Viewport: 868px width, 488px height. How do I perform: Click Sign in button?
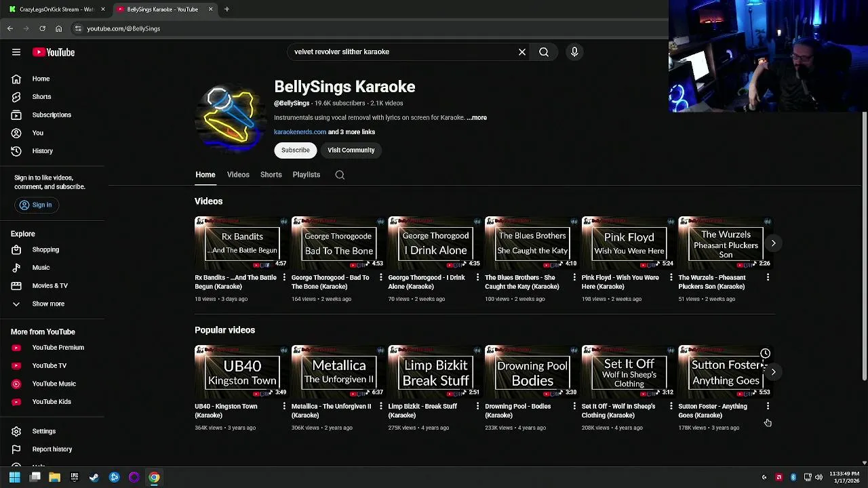click(x=36, y=205)
